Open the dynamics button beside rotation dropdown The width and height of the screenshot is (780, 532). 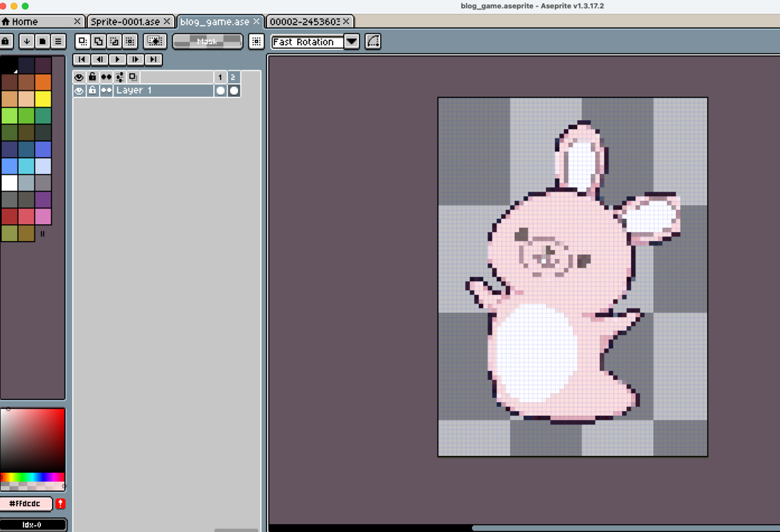(x=372, y=41)
